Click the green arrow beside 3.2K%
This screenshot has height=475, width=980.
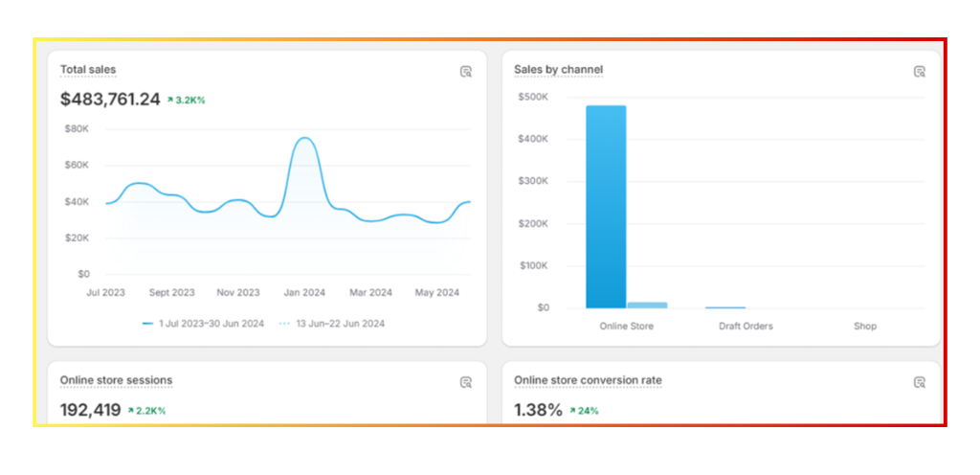pos(170,100)
